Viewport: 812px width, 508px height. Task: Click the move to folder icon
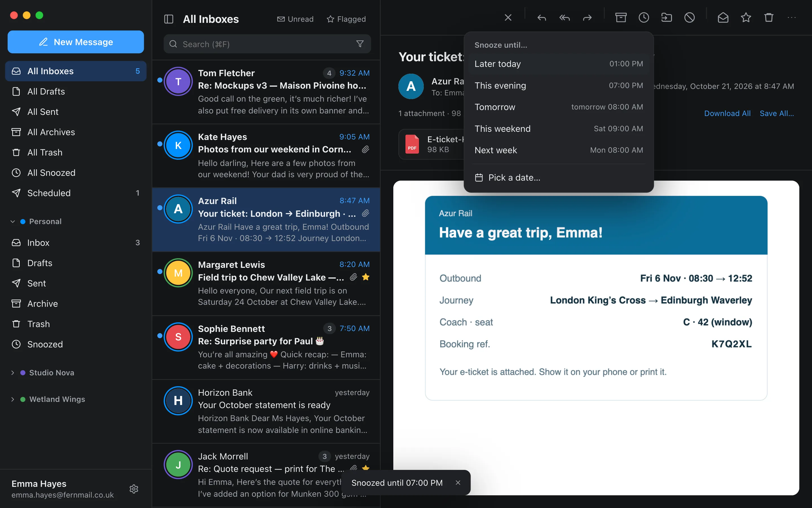(x=667, y=17)
